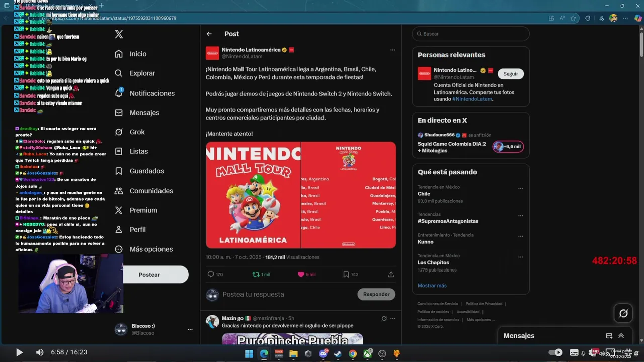The height and width of the screenshot is (362, 644).
Task: Play the video
Action: click(x=19, y=352)
